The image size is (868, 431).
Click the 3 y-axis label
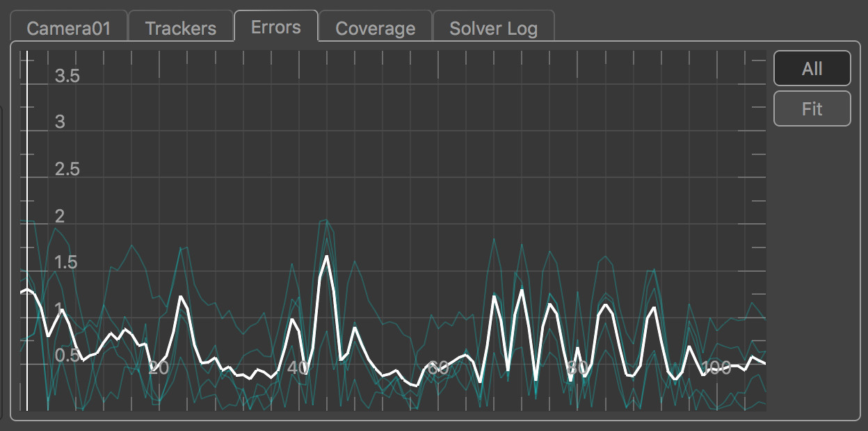60,122
